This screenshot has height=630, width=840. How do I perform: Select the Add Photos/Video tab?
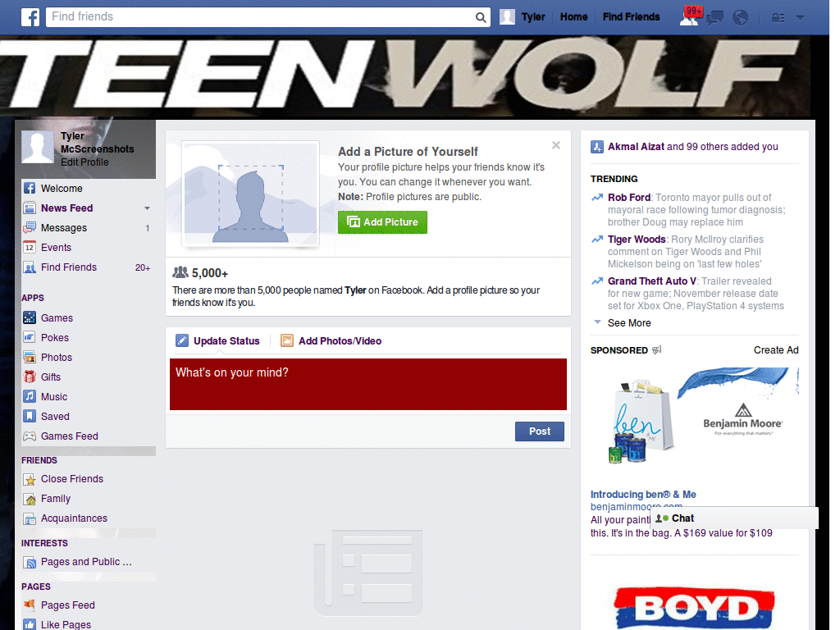point(331,340)
